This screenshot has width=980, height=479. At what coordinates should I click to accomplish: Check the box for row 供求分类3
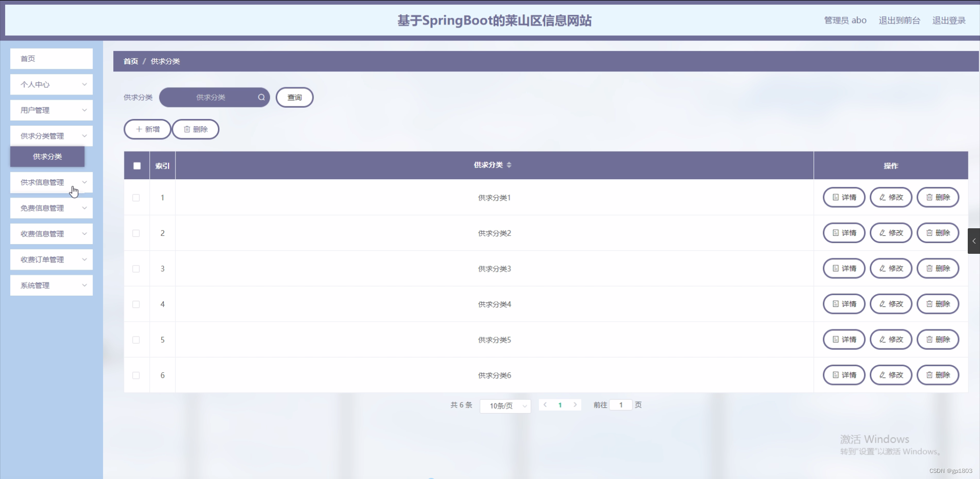[136, 269]
